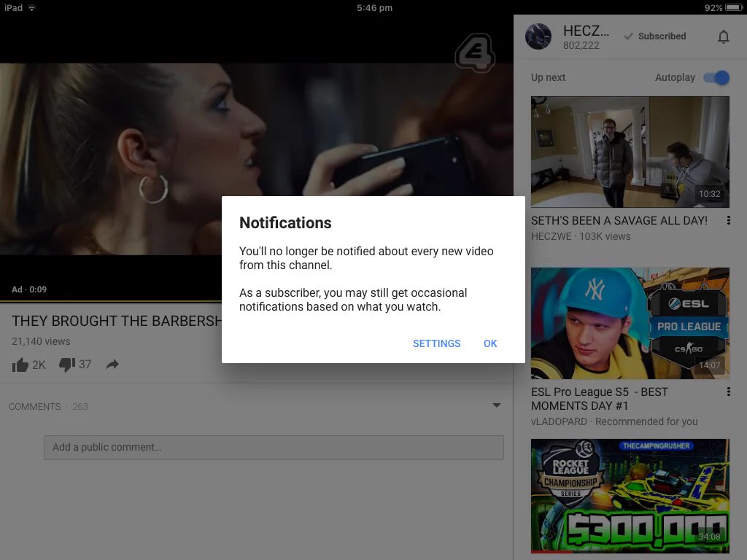This screenshot has height=560, width=747.
Task: Open SETH'S BEEN A SAVAGE ALL DAY thumbnail
Action: [x=630, y=152]
